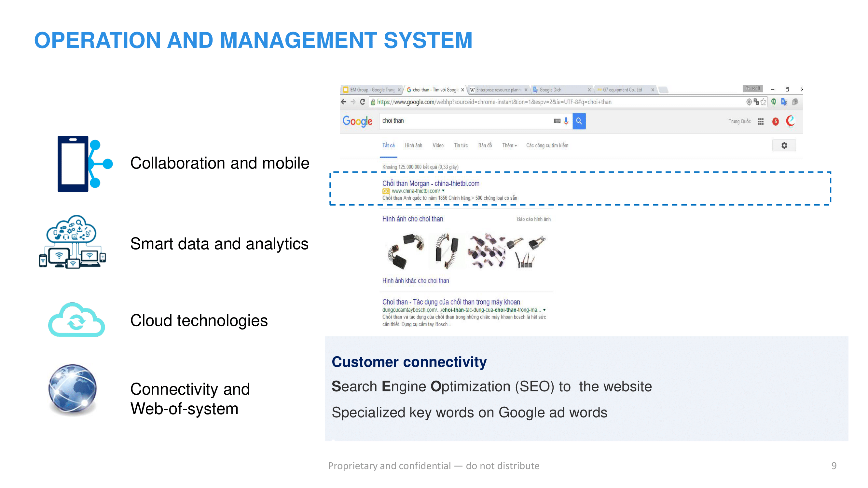Expand the arrow beside dungcucamtaybosch.com result URL
This screenshot has height=488, width=868.
pyautogui.click(x=544, y=310)
